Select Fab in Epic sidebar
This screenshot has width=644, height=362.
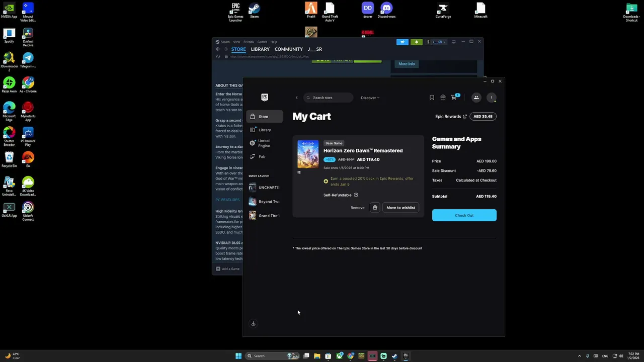pos(264,156)
